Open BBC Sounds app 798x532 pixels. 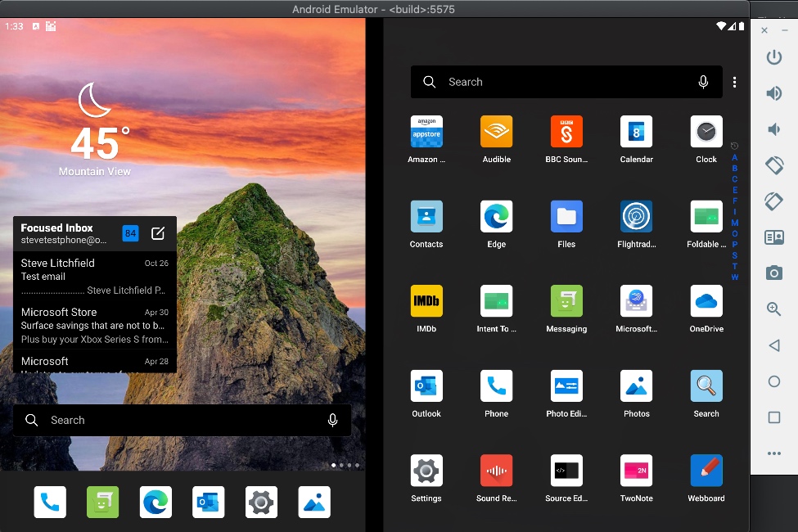click(566, 132)
